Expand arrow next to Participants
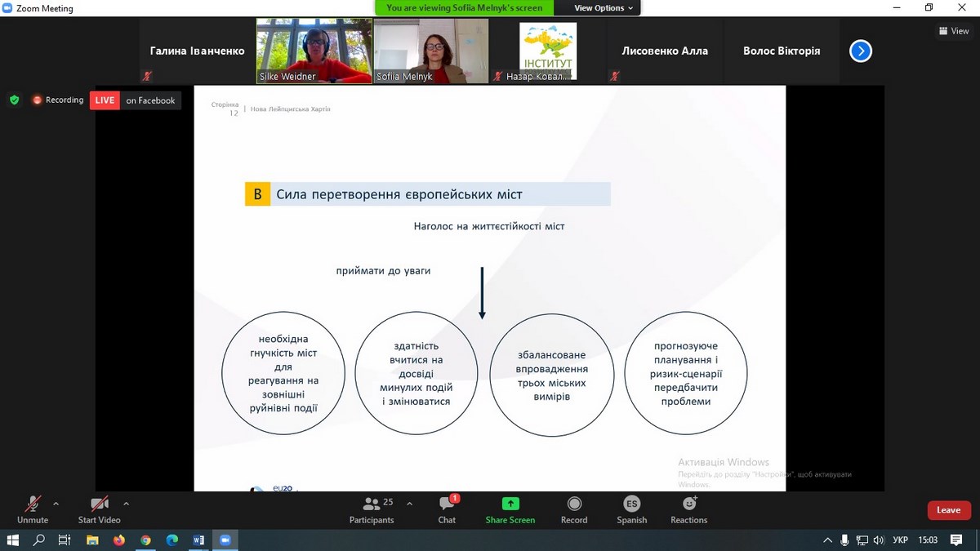Image resolution: width=980 pixels, height=551 pixels. (409, 504)
